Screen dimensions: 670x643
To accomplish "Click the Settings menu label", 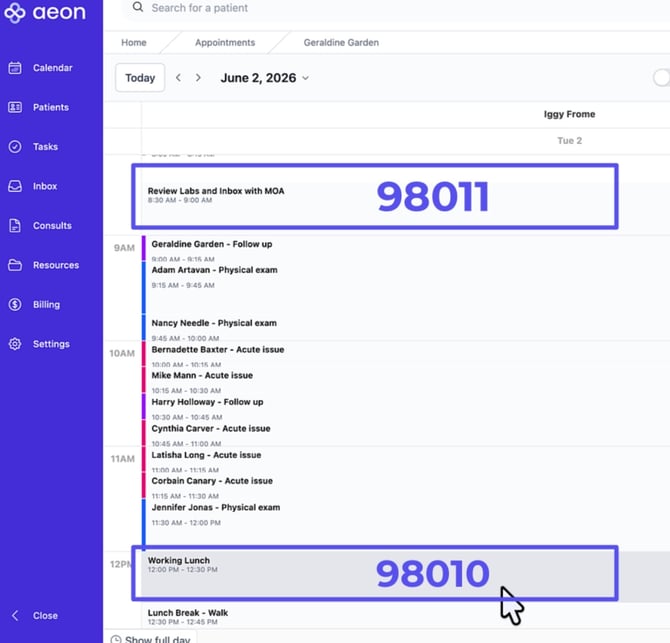I will pos(51,344).
